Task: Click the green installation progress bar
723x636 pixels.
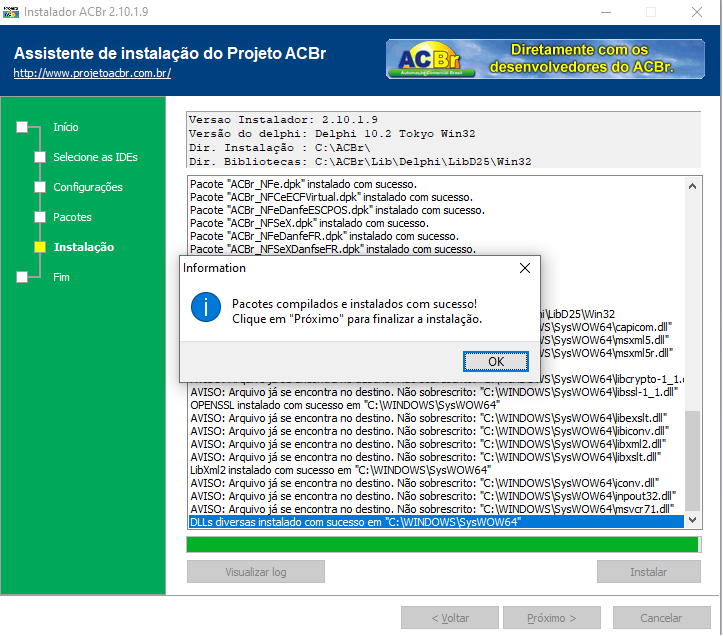Action: [x=444, y=545]
